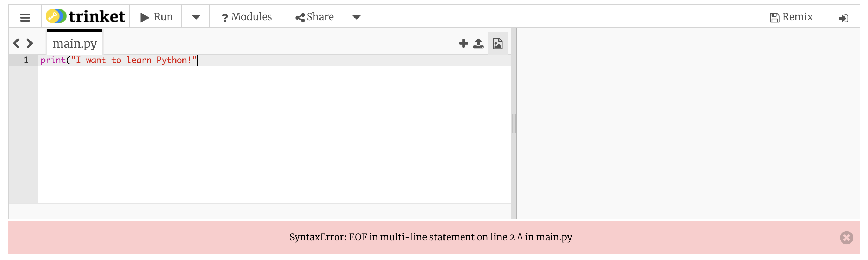Screen dimensions: 868x260
Task: Remix this trinket
Action: click(x=791, y=17)
